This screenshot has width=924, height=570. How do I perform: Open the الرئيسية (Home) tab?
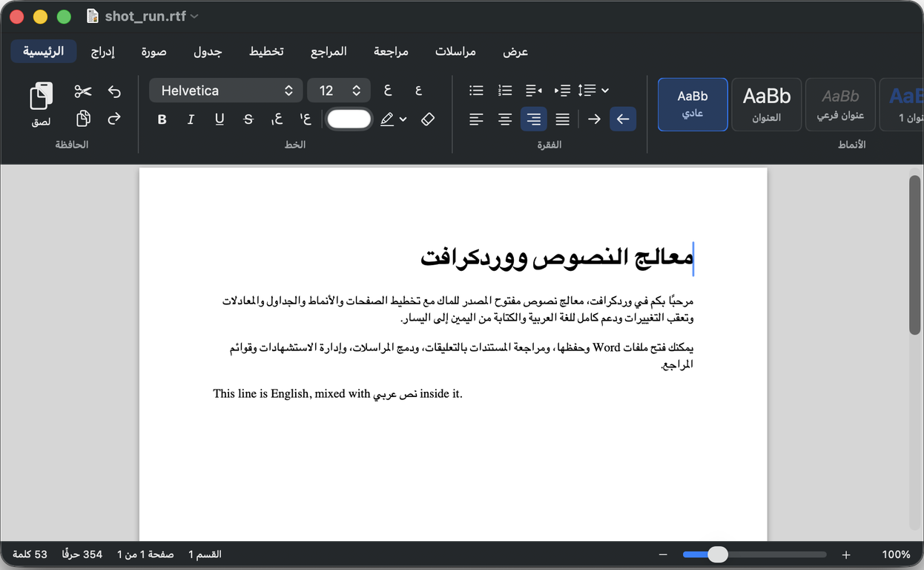pyautogui.click(x=44, y=51)
